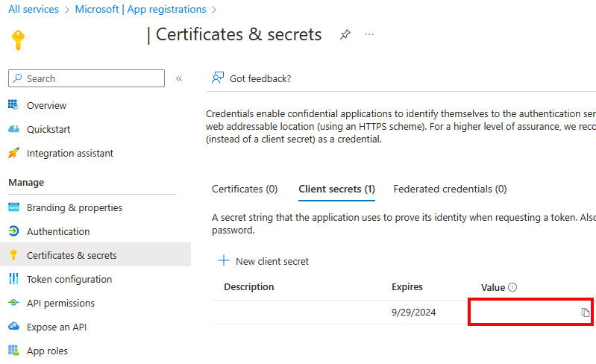Click the Token configuration icon
The image size is (596, 364).
coord(13,279)
